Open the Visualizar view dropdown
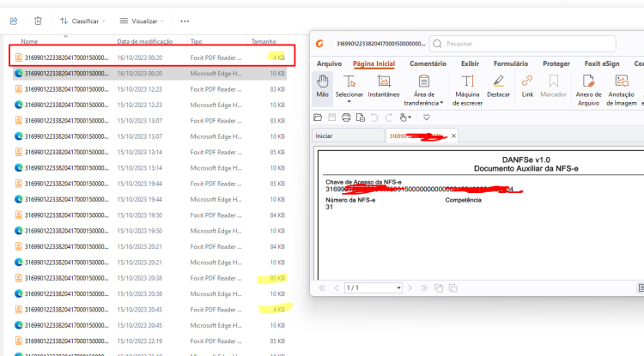Viewport: 644px width, 356px height. click(x=142, y=21)
